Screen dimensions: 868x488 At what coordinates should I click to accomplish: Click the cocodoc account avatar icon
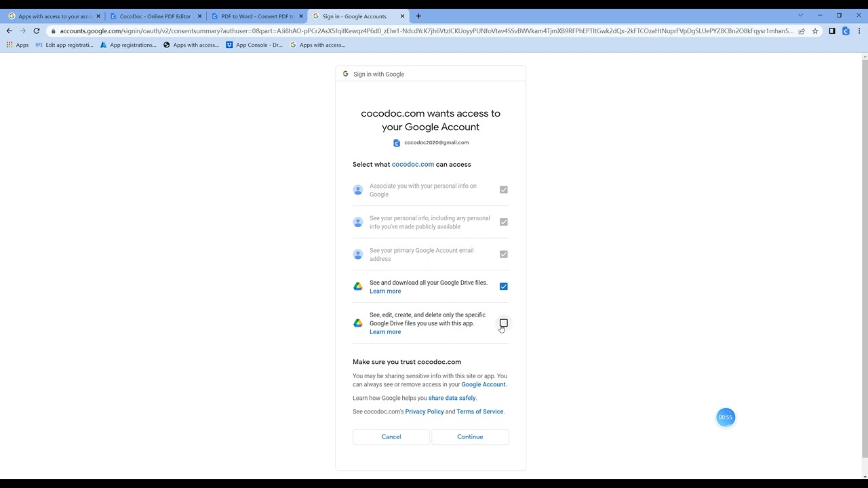point(397,143)
